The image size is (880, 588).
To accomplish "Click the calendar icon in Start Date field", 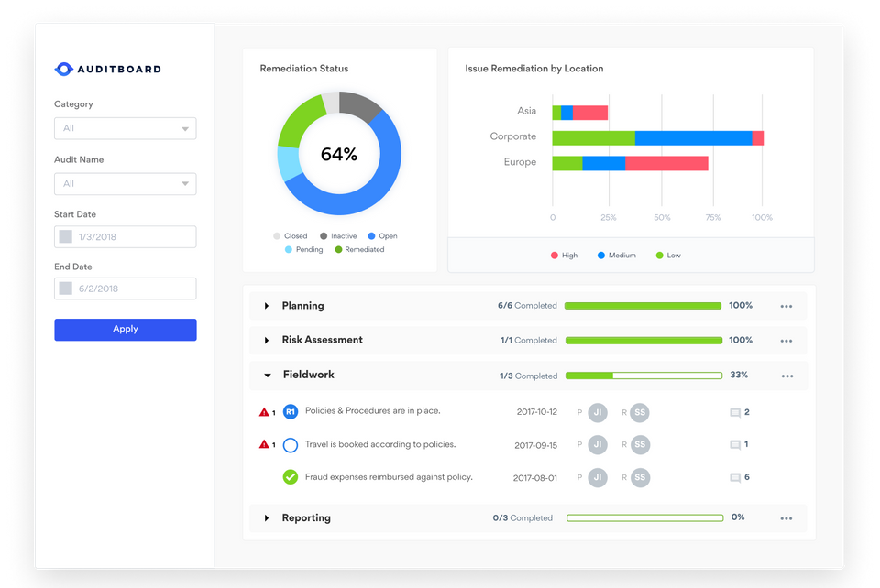I will pyautogui.click(x=64, y=236).
